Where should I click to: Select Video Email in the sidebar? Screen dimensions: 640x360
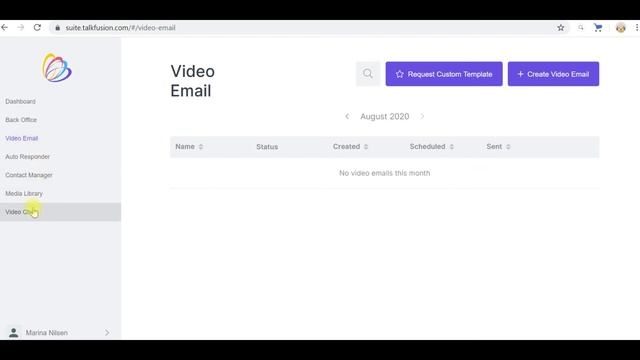(22, 138)
